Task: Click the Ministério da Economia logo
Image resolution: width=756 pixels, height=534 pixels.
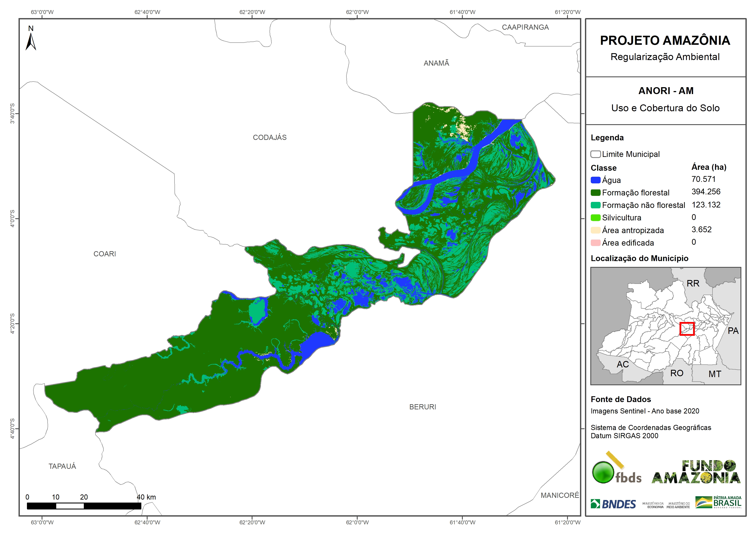Action: point(653,505)
